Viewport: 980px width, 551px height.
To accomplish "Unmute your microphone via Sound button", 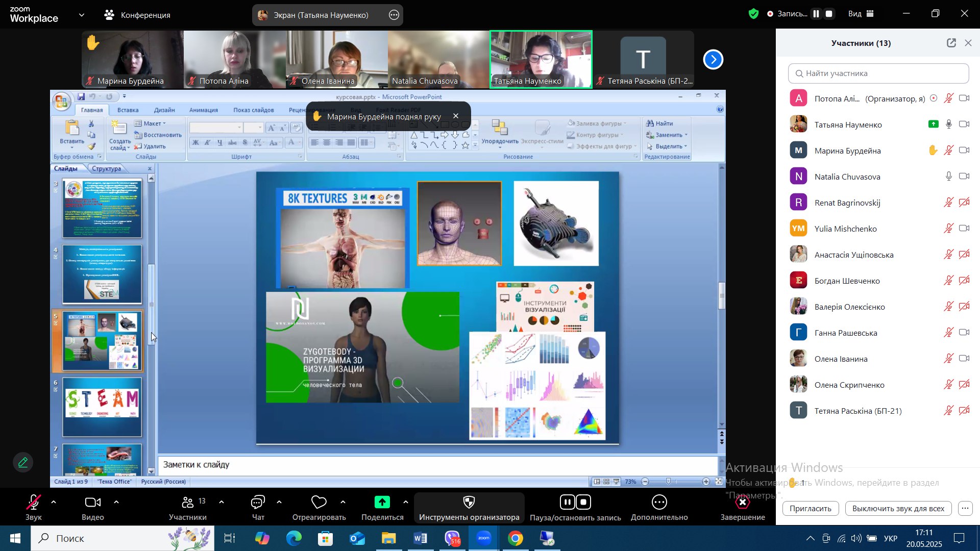I will click(x=34, y=503).
